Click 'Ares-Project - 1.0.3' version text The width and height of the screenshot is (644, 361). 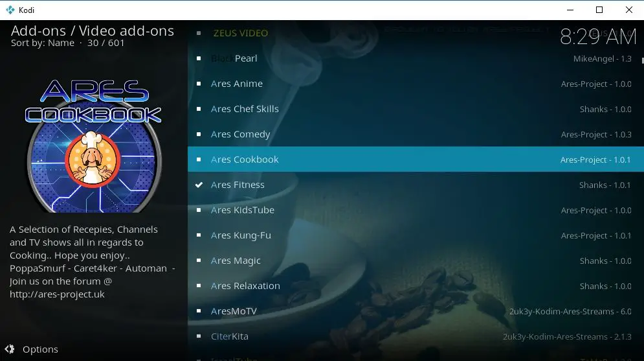click(x=596, y=134)
